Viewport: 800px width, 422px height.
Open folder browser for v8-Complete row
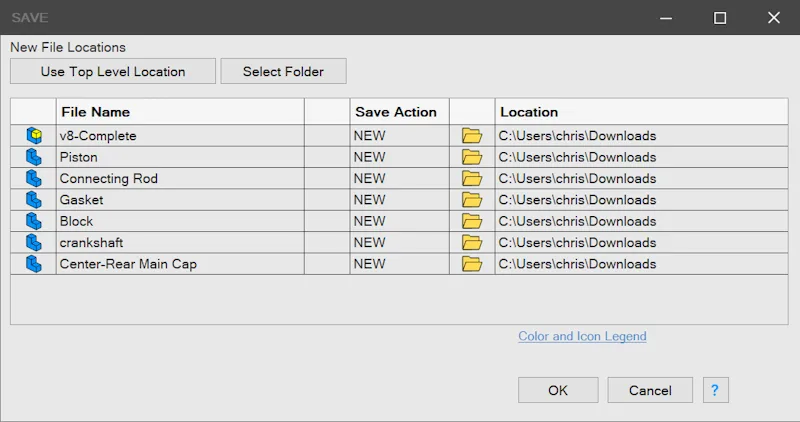tap(472, 136)
